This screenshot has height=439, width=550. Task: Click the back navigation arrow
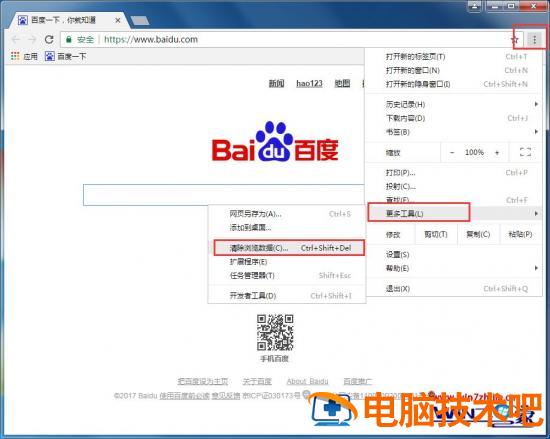coord(15,39)
